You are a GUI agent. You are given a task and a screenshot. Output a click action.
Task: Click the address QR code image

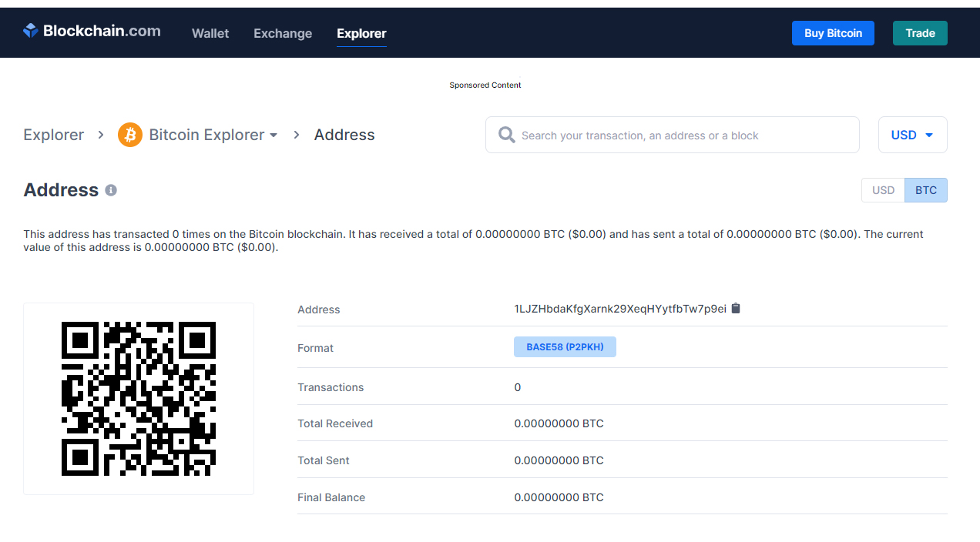click(139, 399)
